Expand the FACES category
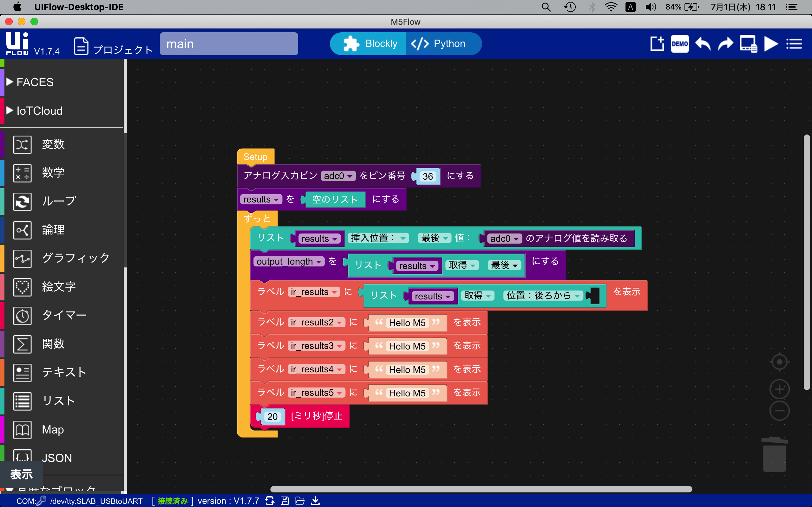 35,82
